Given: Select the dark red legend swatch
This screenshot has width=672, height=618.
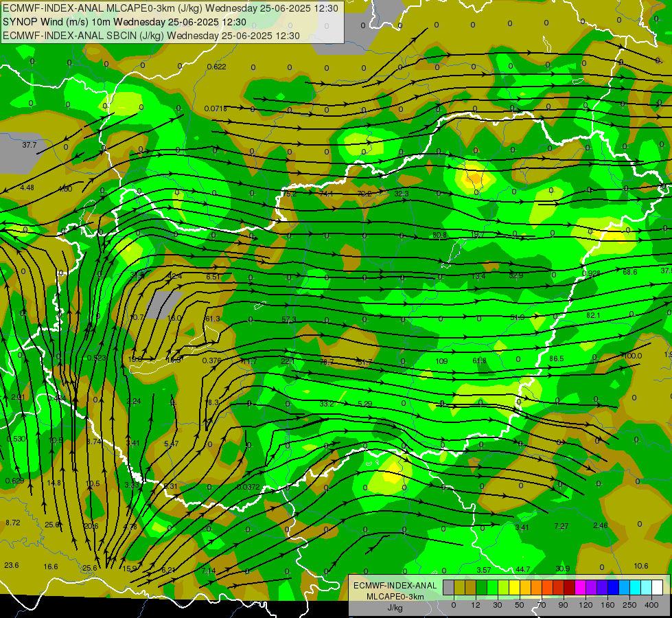Looking at the screenshot, I should click(x=570, y=587).
